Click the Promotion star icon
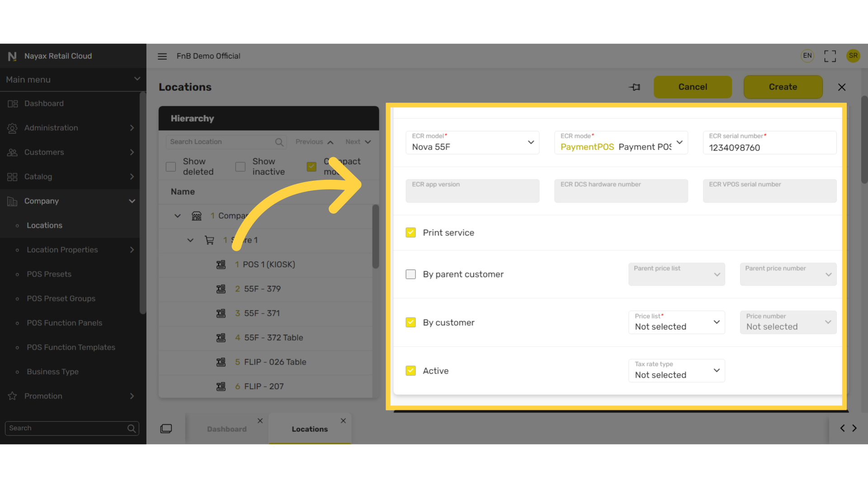The height and width of the screenshot is (488, 868). click(x=13, y=396)
